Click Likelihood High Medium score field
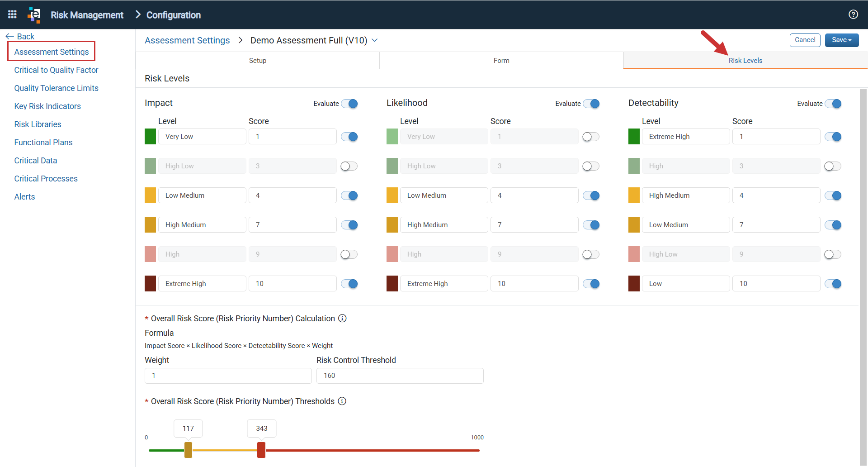 coord(534,225)
